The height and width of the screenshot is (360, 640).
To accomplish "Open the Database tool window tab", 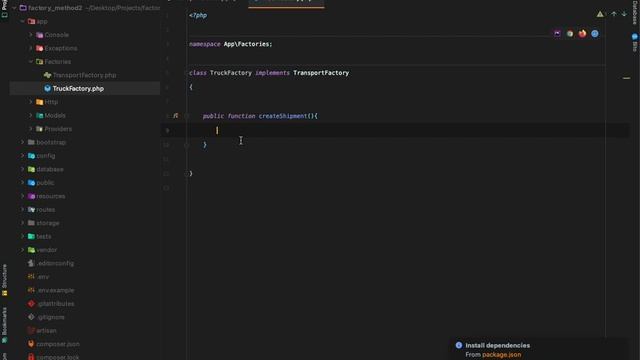I will tap(635, 12).
